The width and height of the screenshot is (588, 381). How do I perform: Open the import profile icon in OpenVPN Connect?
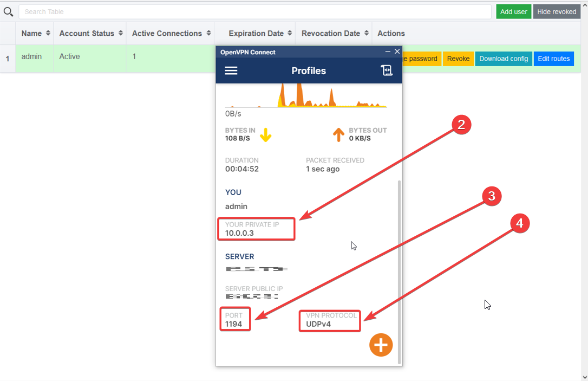(387, 70)
